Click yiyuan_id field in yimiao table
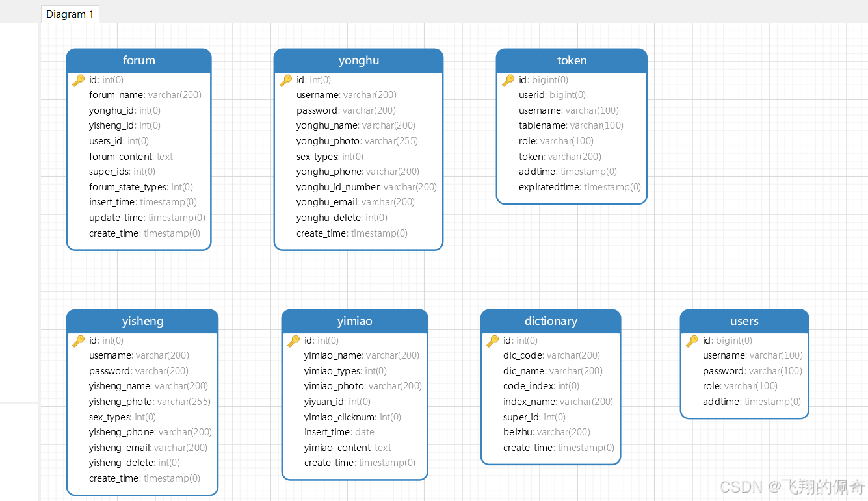 (337, 402)
